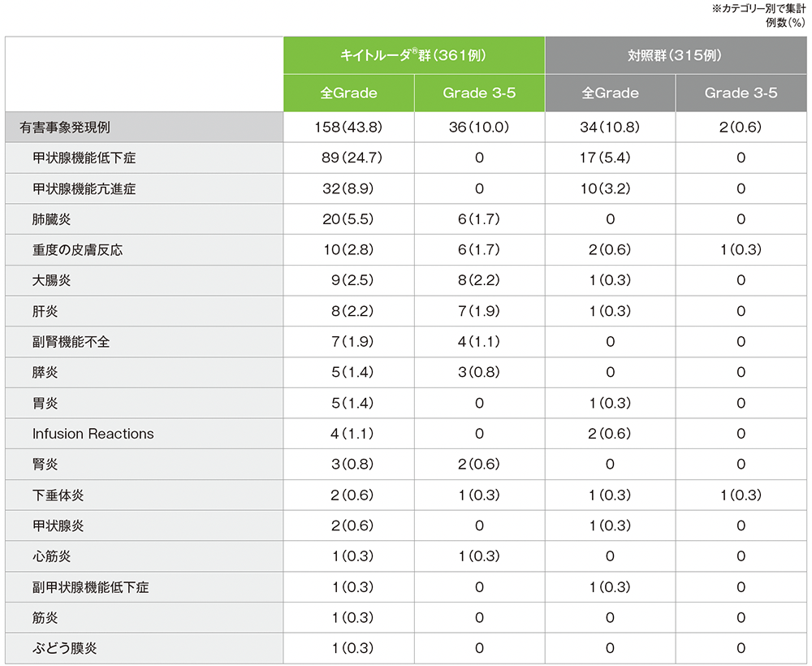Click the 甲状腺機能低下症 row label
Image resolution: width=812 pixels, height=666 pixels.
84,158
